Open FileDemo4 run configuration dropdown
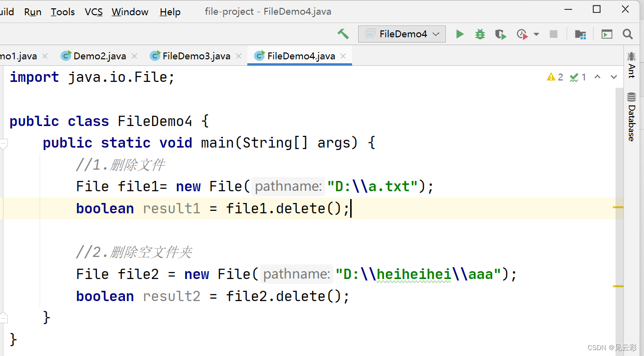 [402, 34]
